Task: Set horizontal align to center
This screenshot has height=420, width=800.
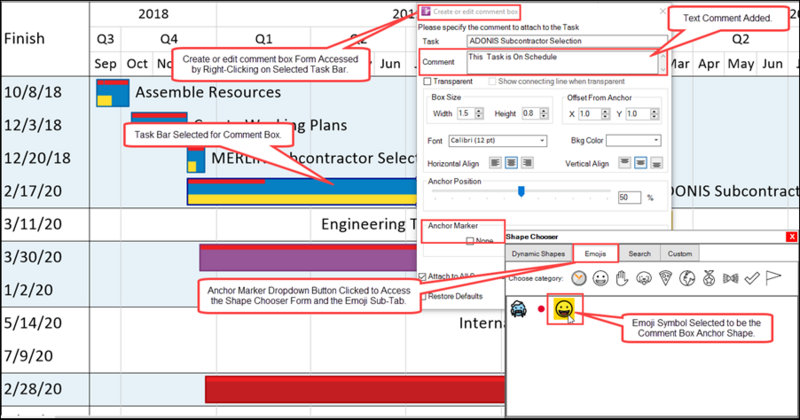Action: (511, 163)
